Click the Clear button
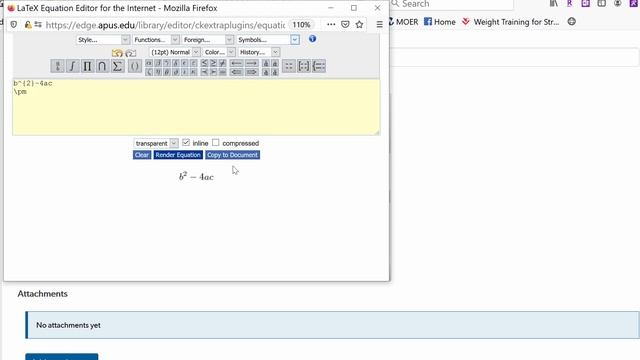This screenshot has height=360, width=640. pyautogui.click(x=142, y=155)
